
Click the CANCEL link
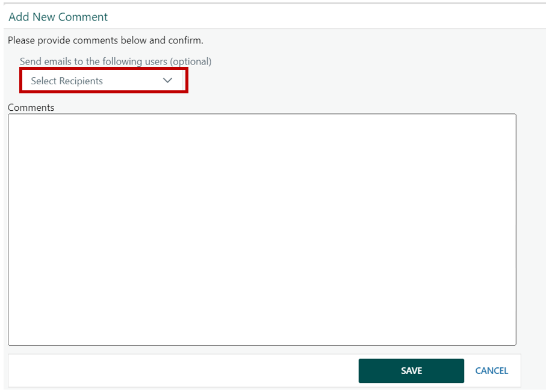coord(491,371)
